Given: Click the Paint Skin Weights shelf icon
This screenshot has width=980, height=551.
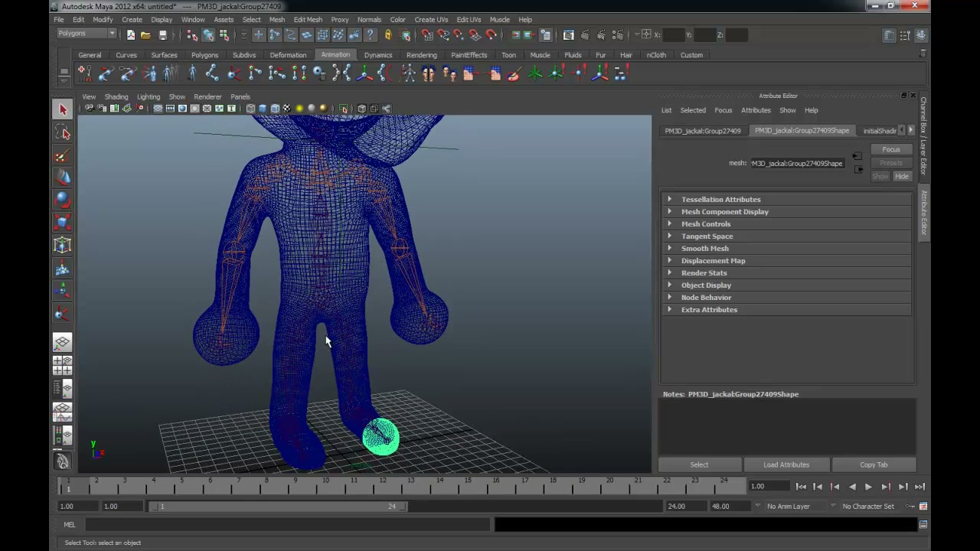Looking at the screenshot, I should tap(514, 73).
